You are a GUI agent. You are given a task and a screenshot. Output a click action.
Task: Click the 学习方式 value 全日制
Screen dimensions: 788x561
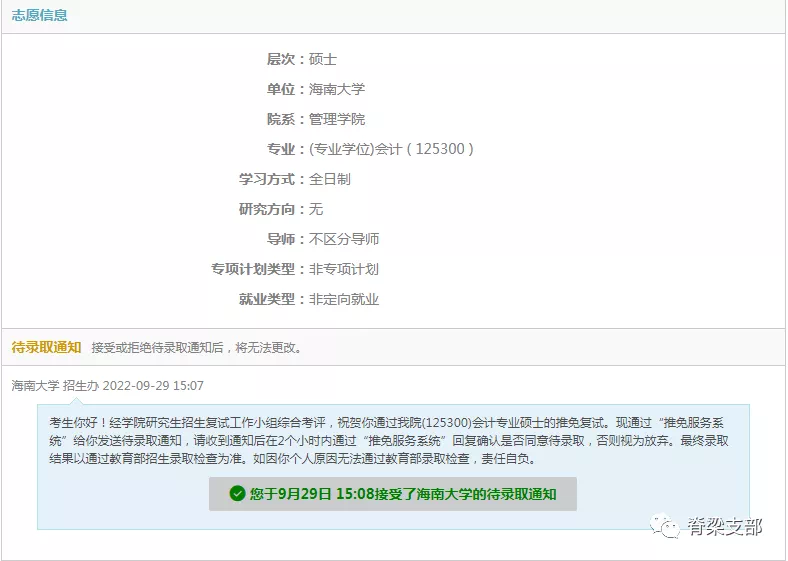coord(330,179)
